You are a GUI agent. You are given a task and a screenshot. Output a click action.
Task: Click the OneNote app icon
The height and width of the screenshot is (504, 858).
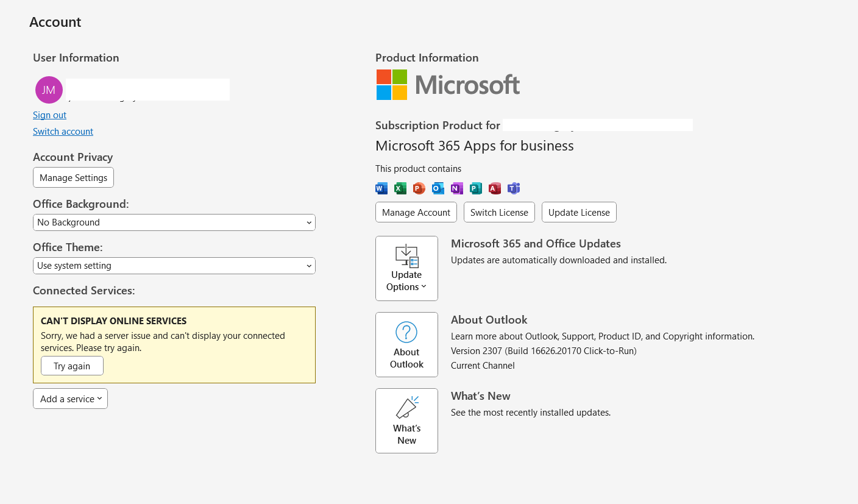pos(456,188)
